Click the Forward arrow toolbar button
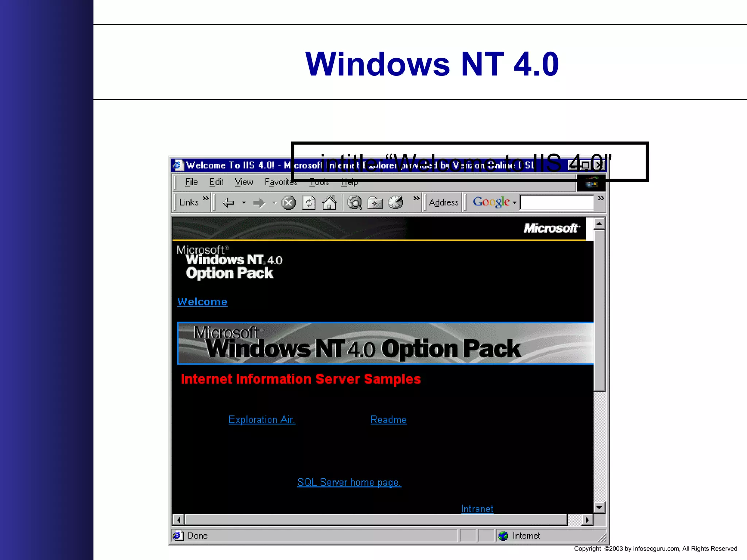This screenshot has height=560, width=747. (x=259, y=203)
